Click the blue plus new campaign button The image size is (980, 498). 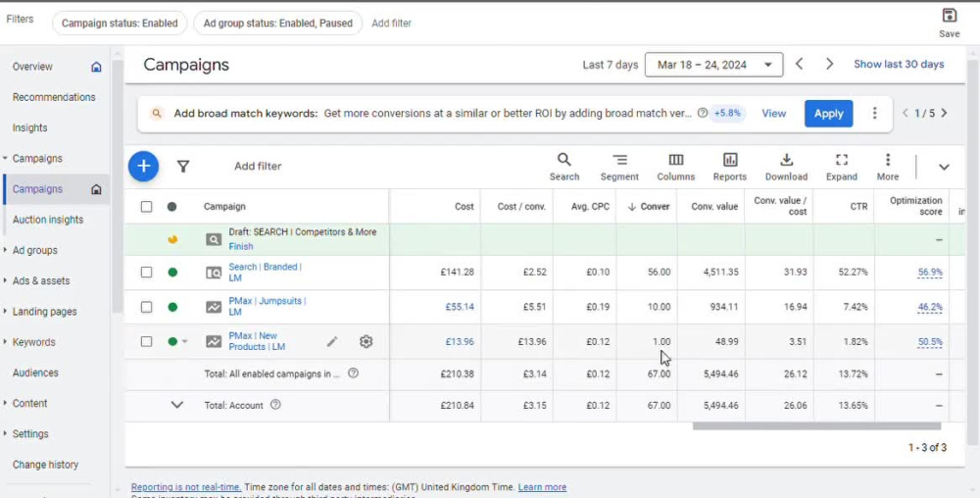(x=144, y=167)
